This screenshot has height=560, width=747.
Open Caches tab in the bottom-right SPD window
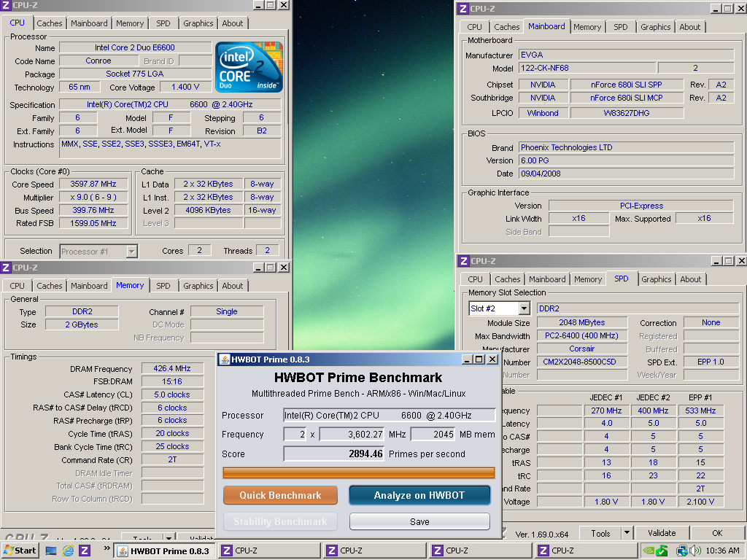pos(508,279)
